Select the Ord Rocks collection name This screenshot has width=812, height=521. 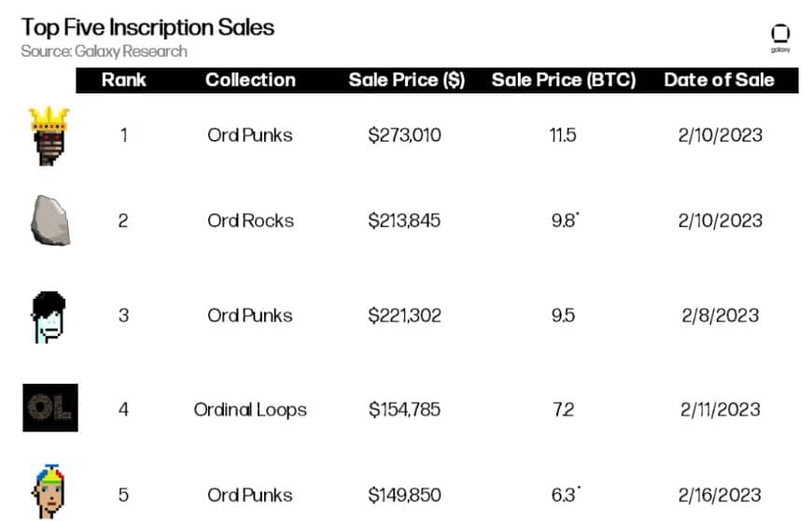pos(250,221)
